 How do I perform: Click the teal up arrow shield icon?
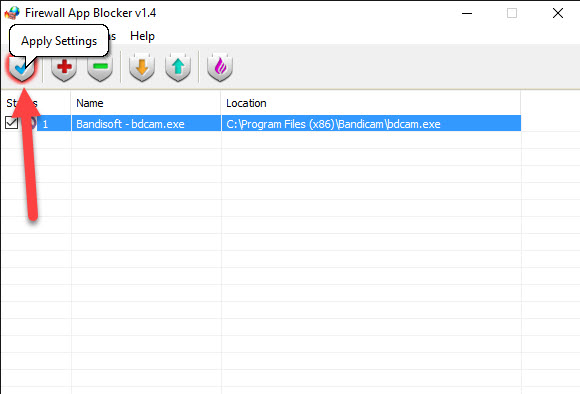coord(178,67)
